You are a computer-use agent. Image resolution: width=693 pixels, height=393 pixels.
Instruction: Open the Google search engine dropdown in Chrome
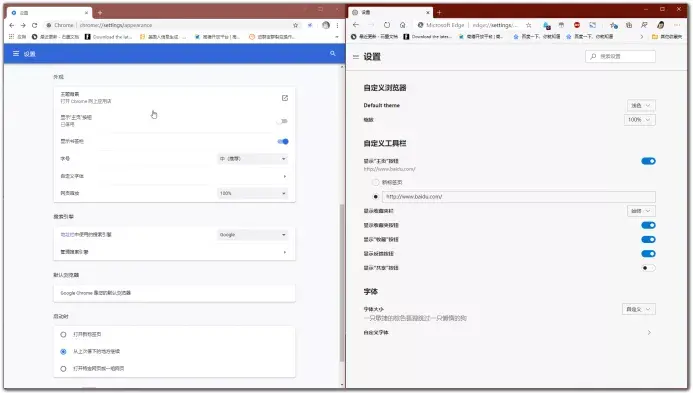tap(252, 235)
